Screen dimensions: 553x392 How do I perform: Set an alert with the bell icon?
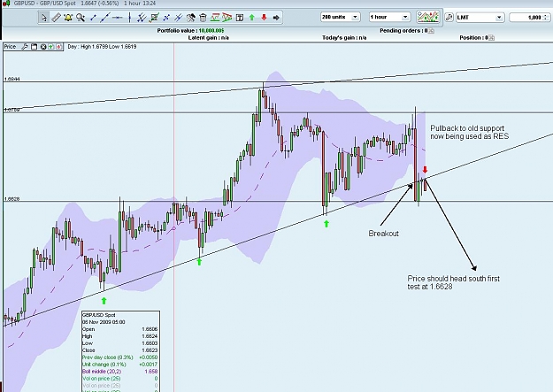[68, 18]
